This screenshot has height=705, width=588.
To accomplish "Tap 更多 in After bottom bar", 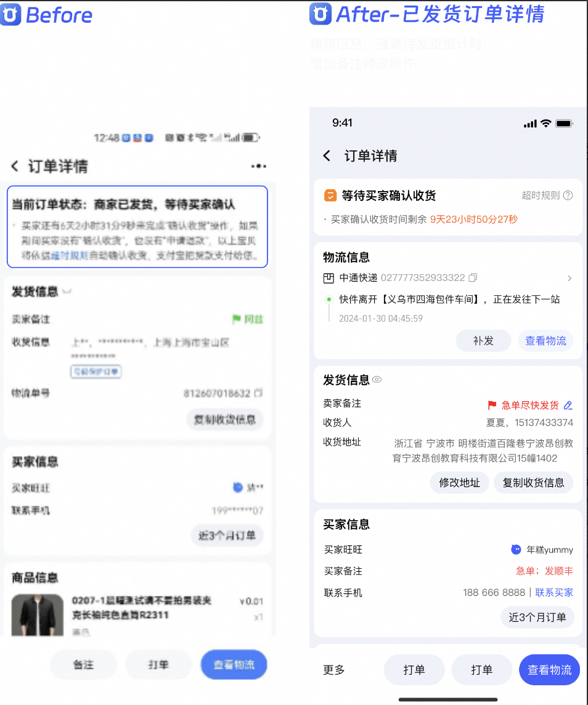I will (334, 670).
